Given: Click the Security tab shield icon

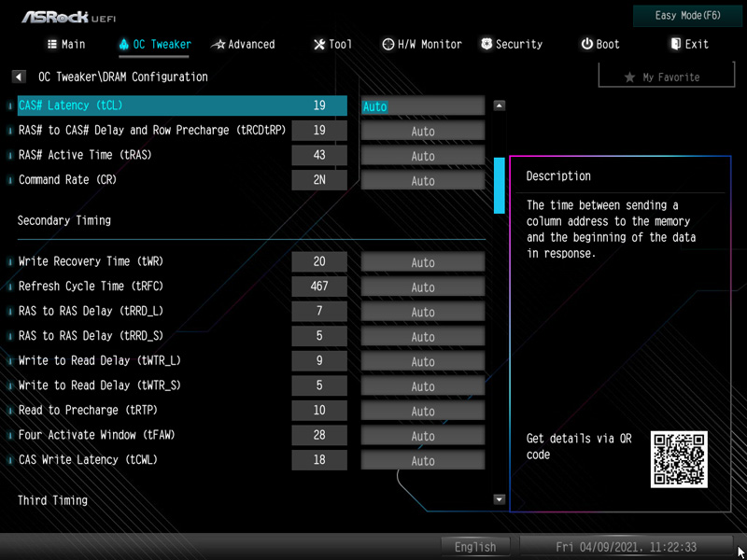Looking at the screenshot, I should 486,44.
